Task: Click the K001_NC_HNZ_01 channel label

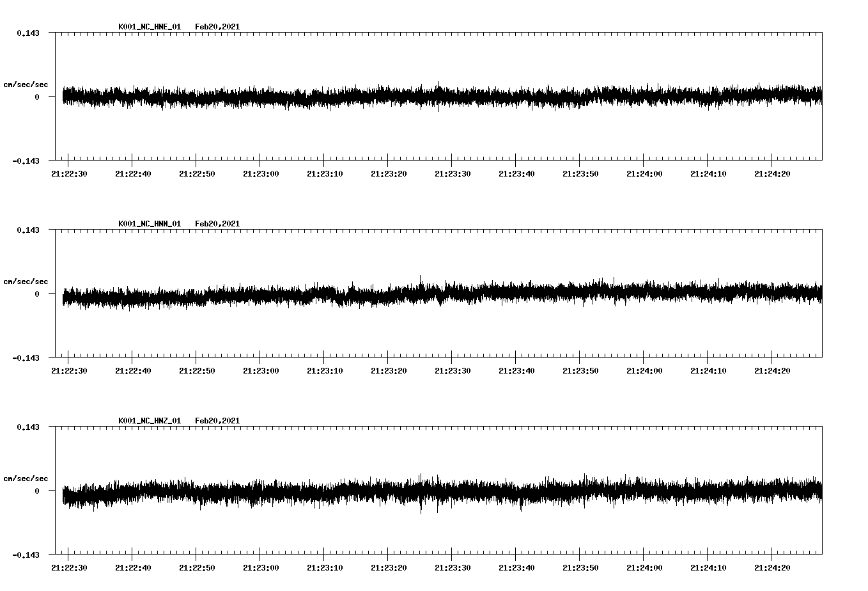Action: pos(149,420)
